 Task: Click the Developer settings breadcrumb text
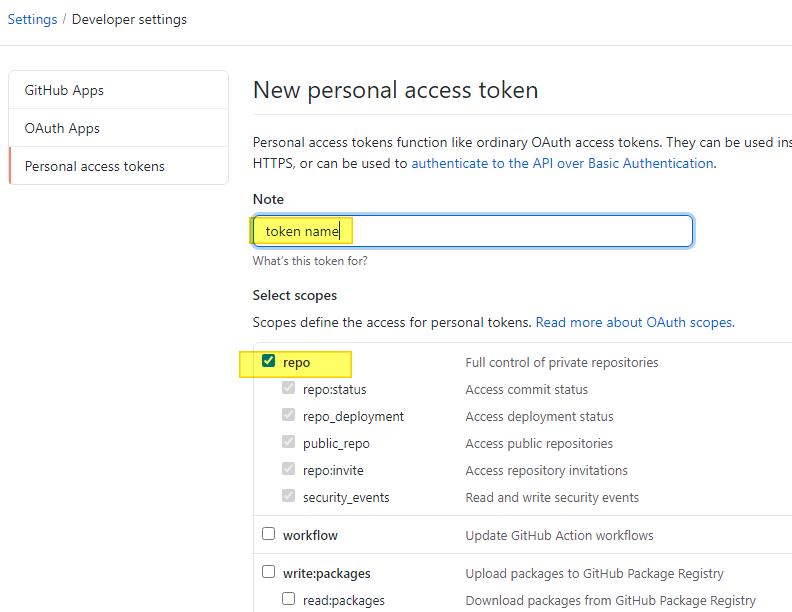(x=129, y=19)
